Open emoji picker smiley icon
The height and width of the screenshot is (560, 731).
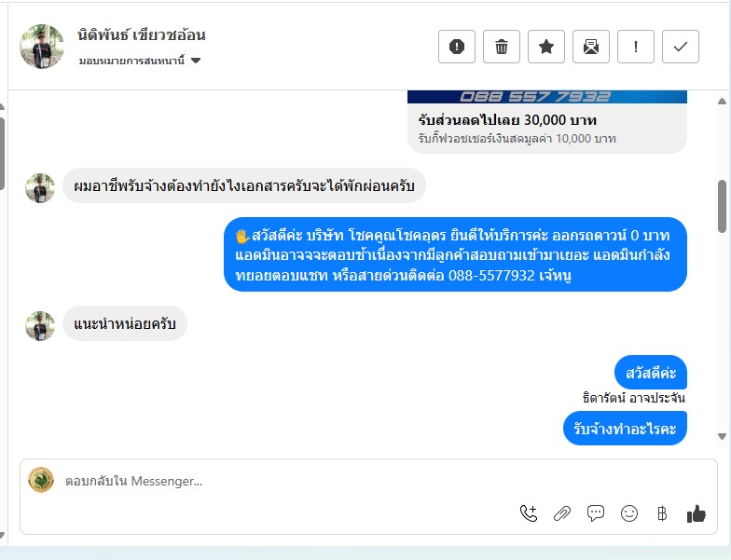point(629,513)
